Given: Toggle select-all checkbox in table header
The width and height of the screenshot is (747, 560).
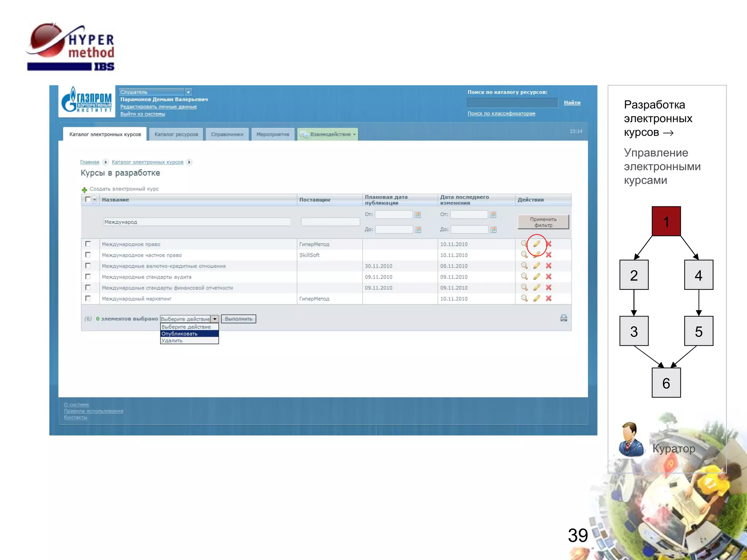Looking at the screenshot, I should [88, 199].
